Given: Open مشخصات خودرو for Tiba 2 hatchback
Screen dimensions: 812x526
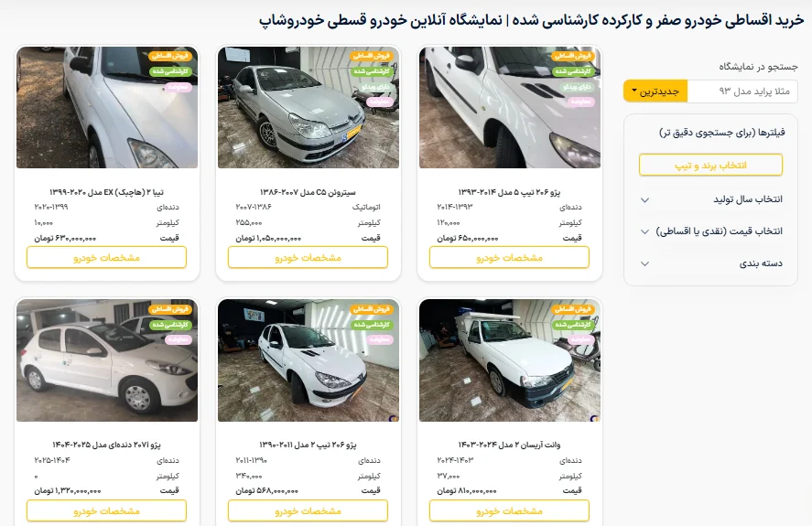Looking at the screenshot, I should tap(107, 257).
